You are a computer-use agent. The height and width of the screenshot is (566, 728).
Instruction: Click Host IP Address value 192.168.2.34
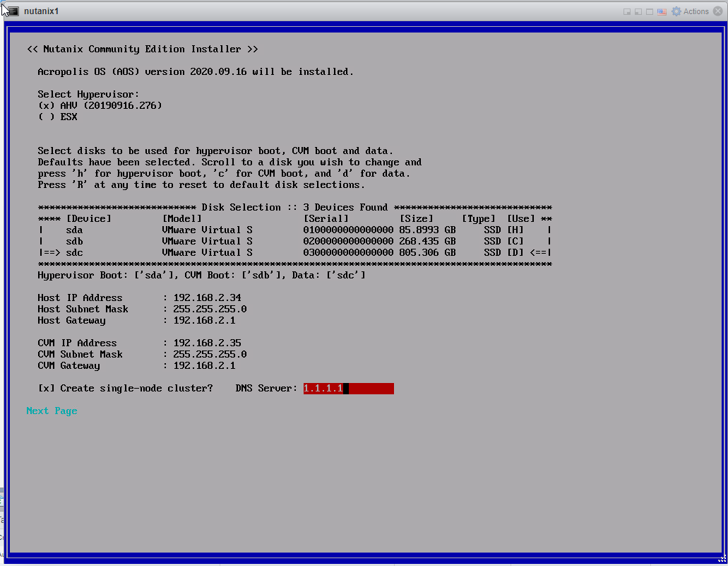[x=207, y=298]
